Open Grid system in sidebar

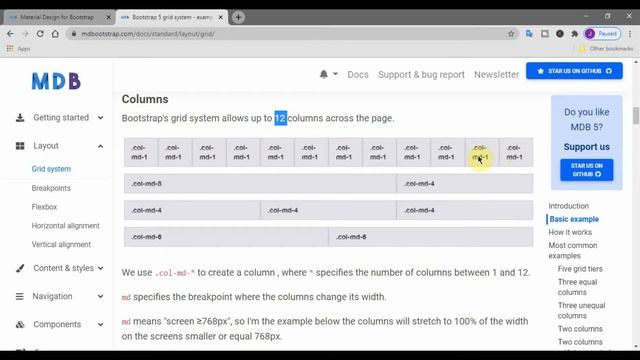(51, 169)
